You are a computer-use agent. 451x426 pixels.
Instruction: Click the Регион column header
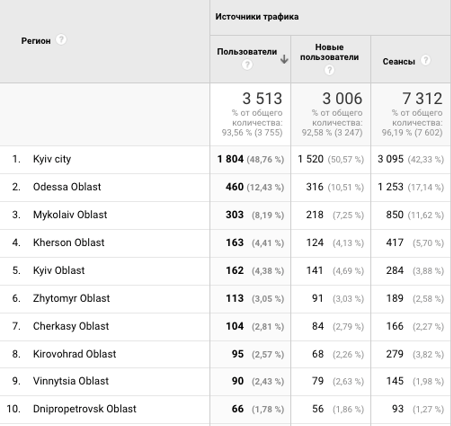(36, 41)
